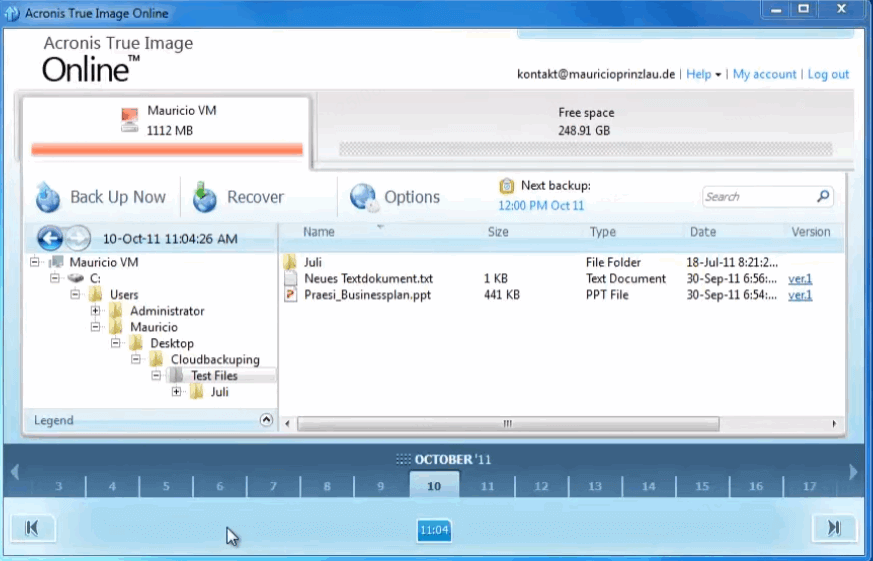Select day 14 on the timeline
This screenshot has height=561, width=873.
648,486
